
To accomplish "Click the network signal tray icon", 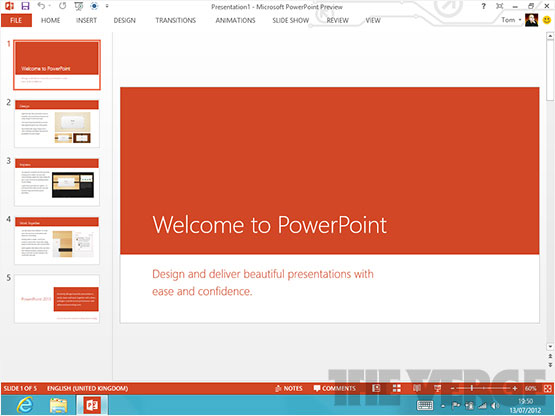I will pos(482,405).
